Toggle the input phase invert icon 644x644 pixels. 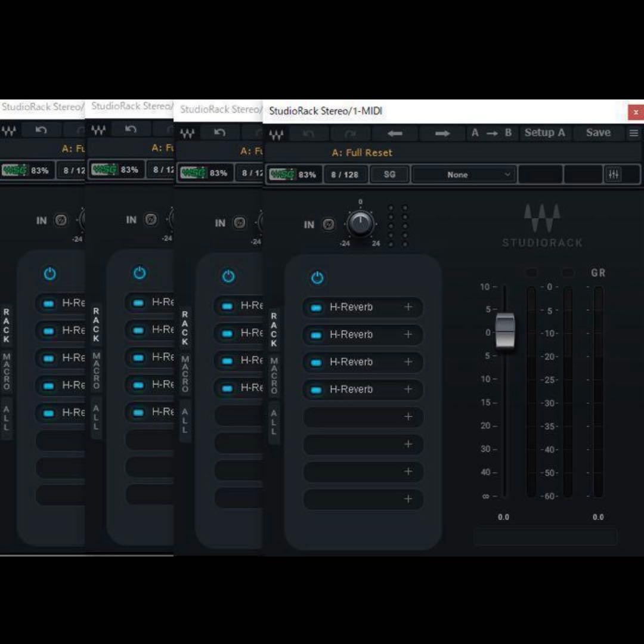[x=329, y=225]
